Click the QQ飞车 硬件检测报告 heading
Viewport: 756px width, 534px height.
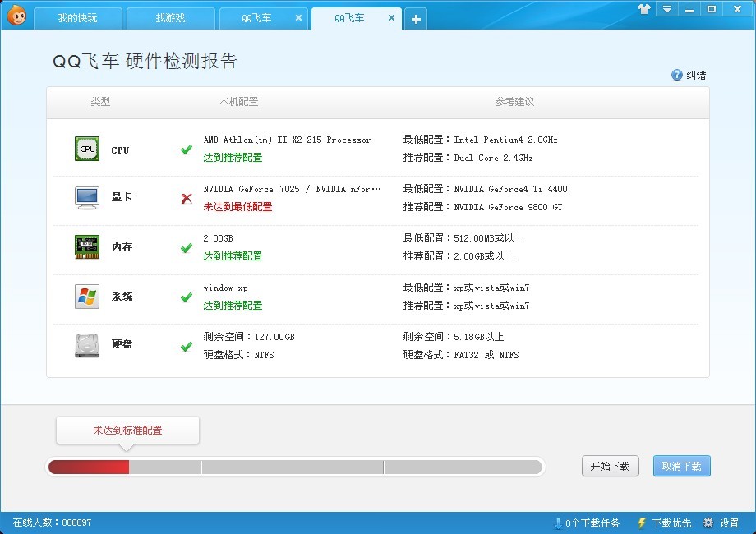[x=145, y=62]
